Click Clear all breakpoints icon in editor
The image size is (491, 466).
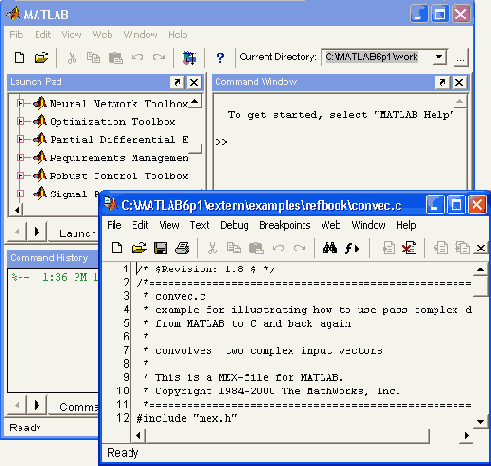409,248
